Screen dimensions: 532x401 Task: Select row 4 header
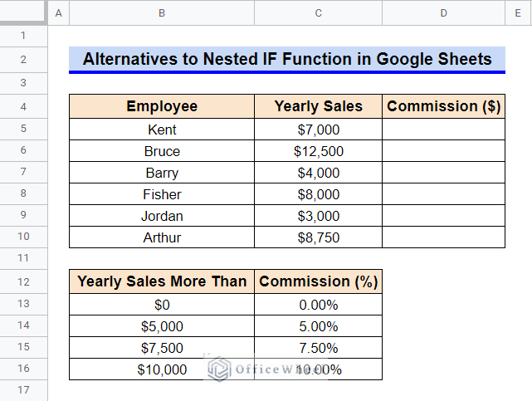[23, 106]
